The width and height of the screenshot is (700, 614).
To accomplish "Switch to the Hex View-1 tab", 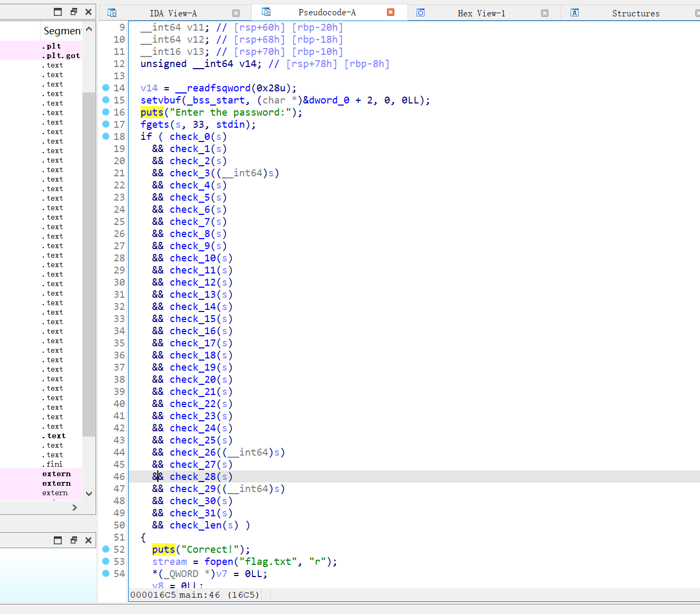I will [482, 12].
